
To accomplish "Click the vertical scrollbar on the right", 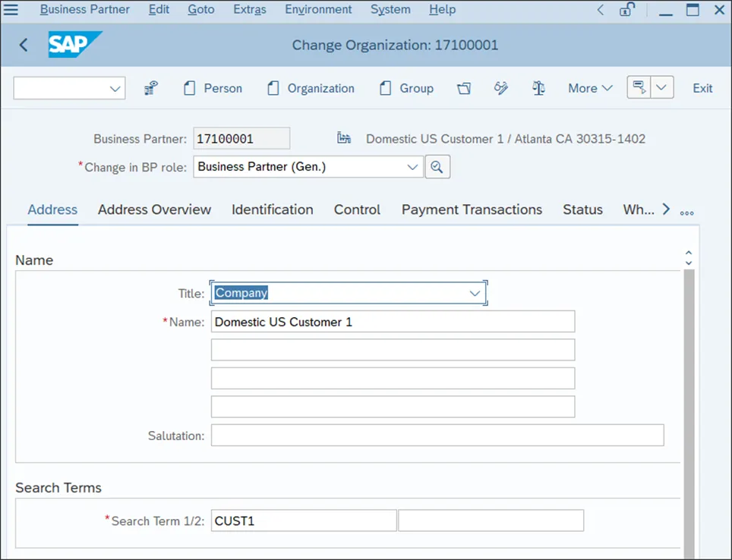I will click(x=689, y=414).
